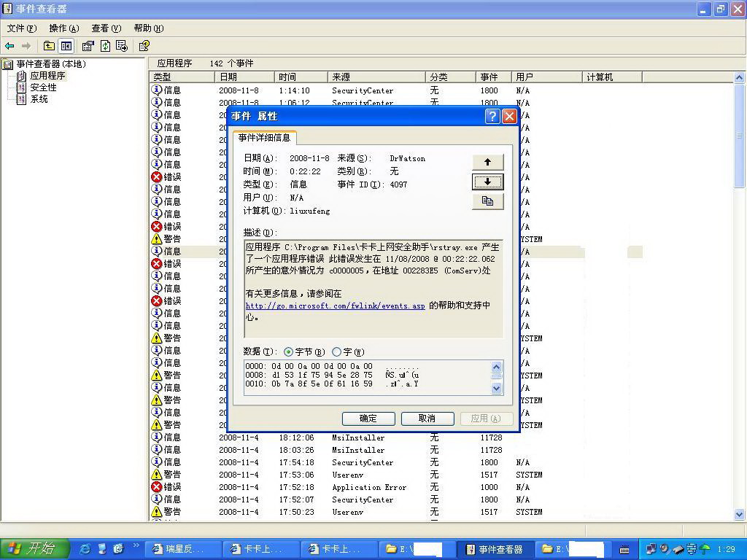Click the Export list toolbar icon

pyautogui.click(x=122, y=46)
